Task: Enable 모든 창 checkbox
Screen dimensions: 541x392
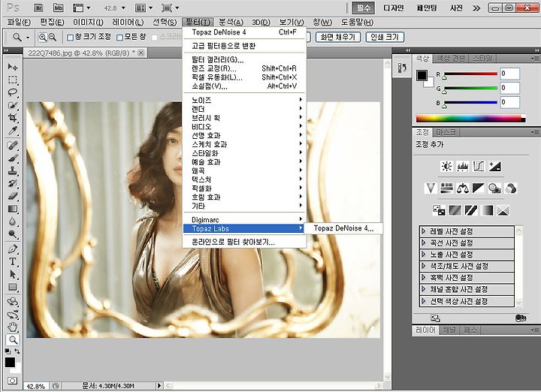Action: (119, 38)
